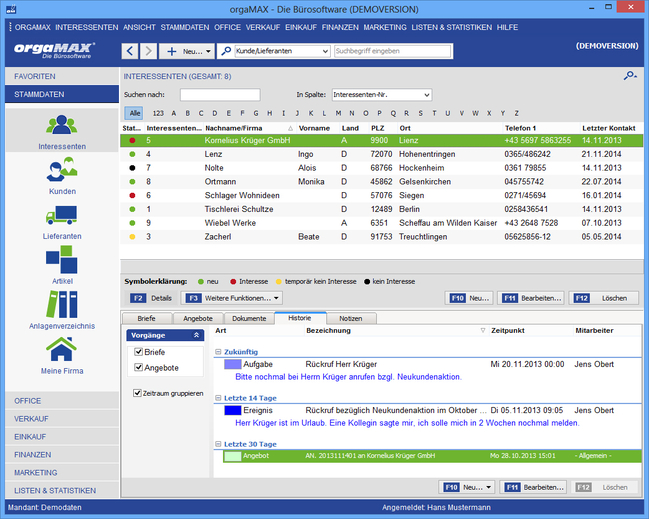Viewport: 649px width, 519px height.
Task: Switch to the Angebote tab
Action: 198,318
